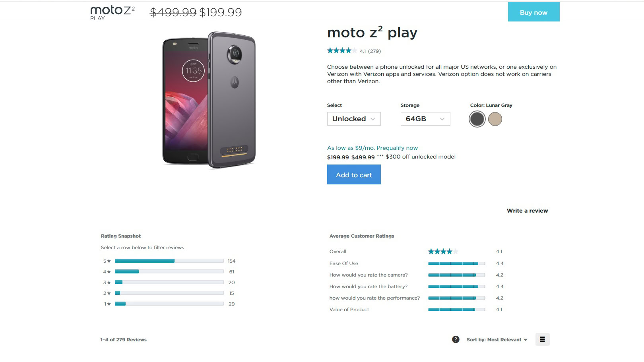The height and width of the screenshot is (362, 644).
Task: Open the Prequalify now financing link
Action: 397,148
